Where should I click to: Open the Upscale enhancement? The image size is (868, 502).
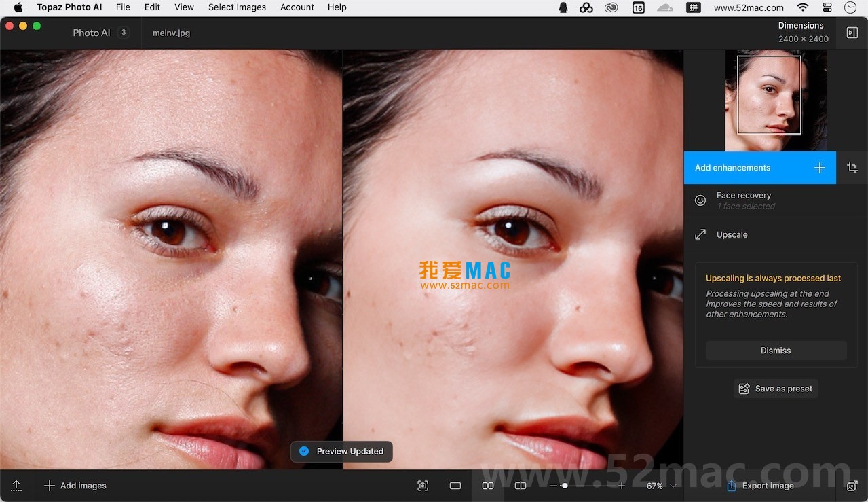coord(776,234)
